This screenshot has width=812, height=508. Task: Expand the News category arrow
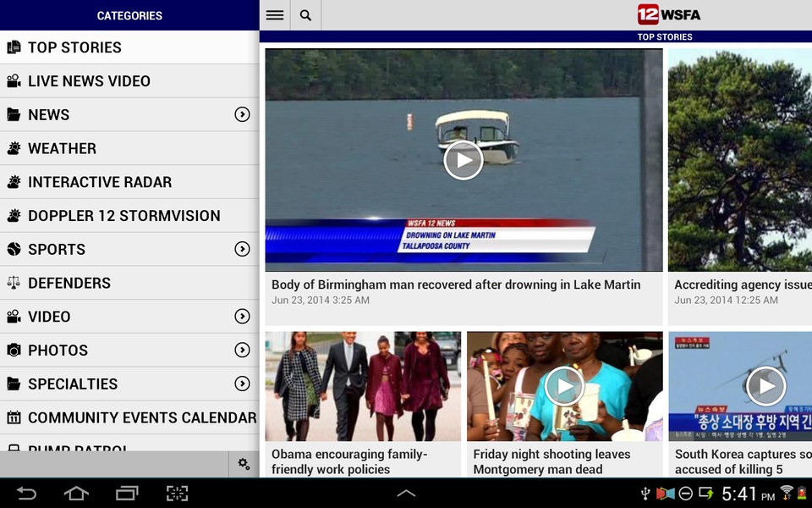click(x=242, y=114)
